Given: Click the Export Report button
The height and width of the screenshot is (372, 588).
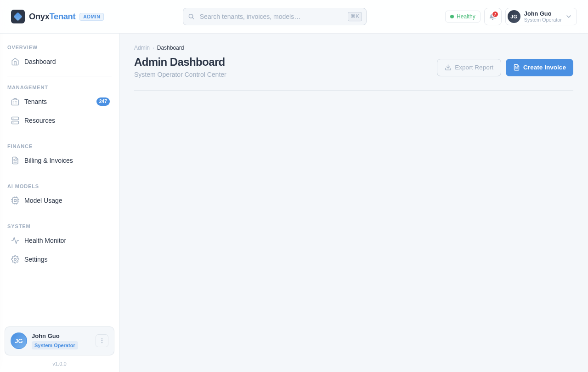Looking at the screenshot, I should [469, 68].
